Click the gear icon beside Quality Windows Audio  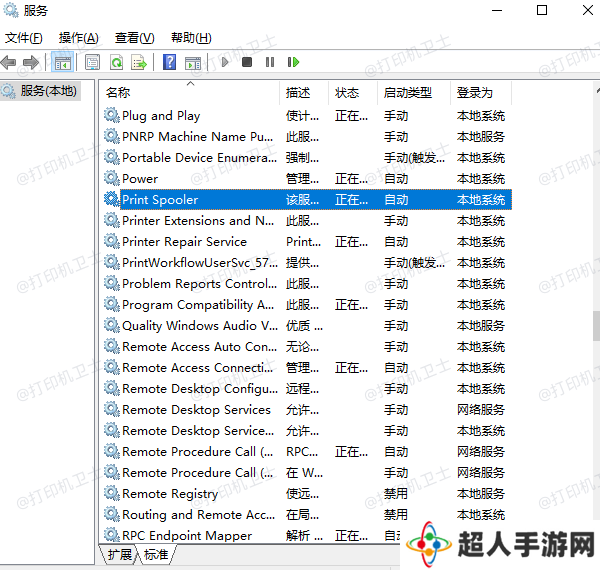(x=112, y=325)
